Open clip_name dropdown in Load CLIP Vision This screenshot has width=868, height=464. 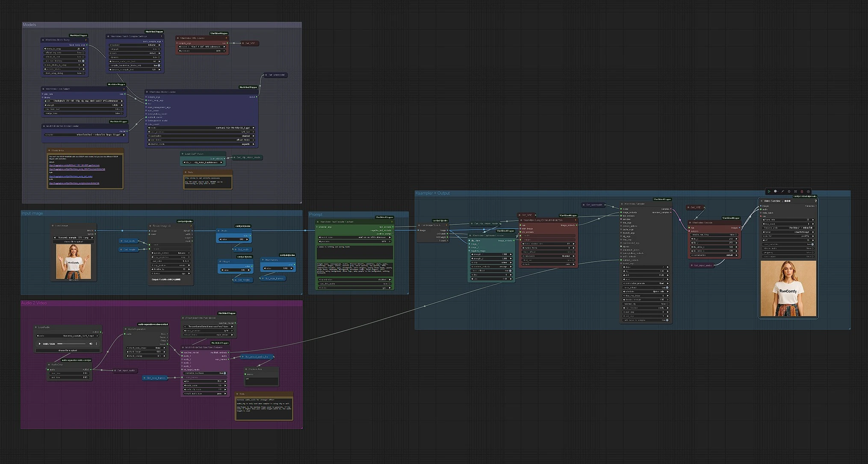coord(203,162)
